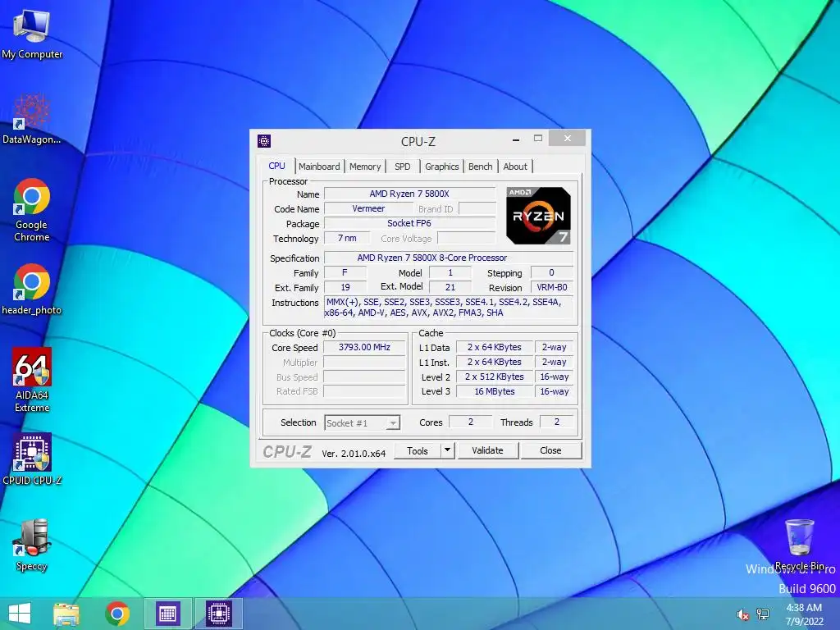Click the Tools button
The width and height of the screenshot is (840, 630).
pyautogui.click(x=418, y=451)
